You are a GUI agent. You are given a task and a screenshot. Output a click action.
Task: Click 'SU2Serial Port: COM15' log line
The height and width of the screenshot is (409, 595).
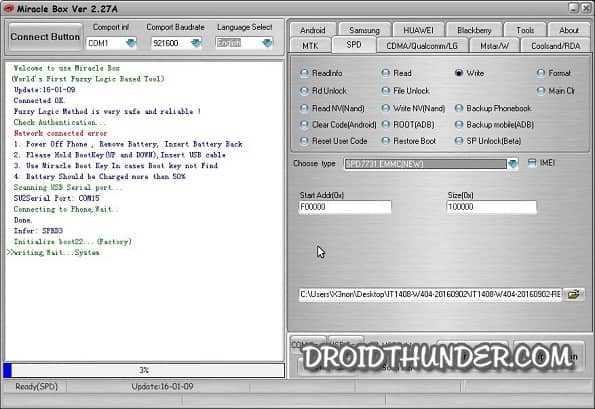[x=57, y=198]
